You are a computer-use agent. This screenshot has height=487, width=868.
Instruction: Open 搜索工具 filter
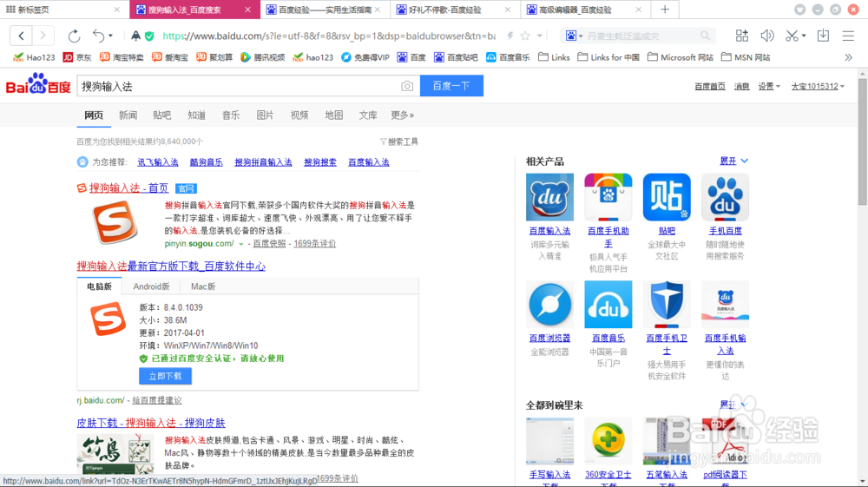coord(399,141)
